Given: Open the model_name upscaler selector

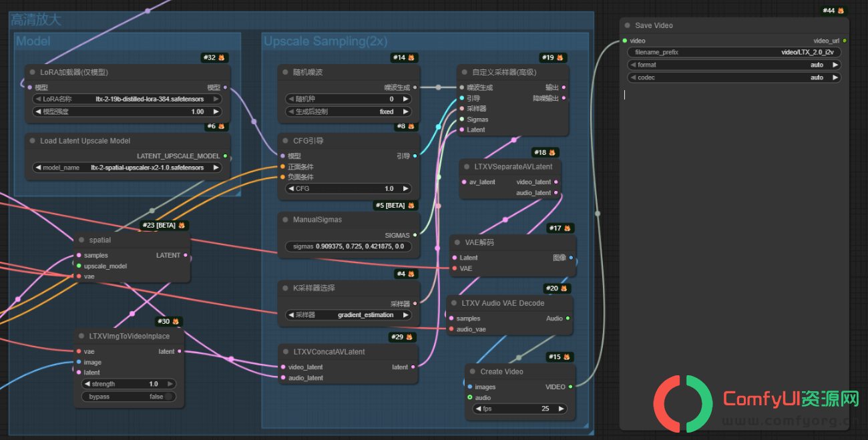Looking at the screenshot, I should [x=127, y=168].
